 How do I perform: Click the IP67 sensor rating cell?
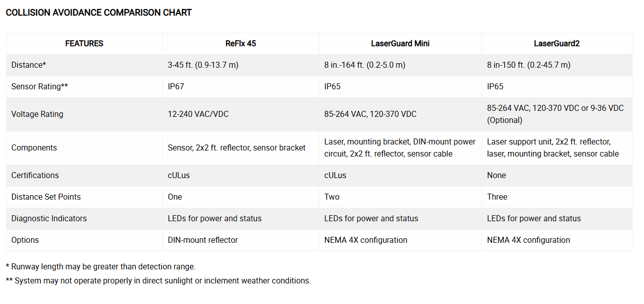click(x=176, y=87)
